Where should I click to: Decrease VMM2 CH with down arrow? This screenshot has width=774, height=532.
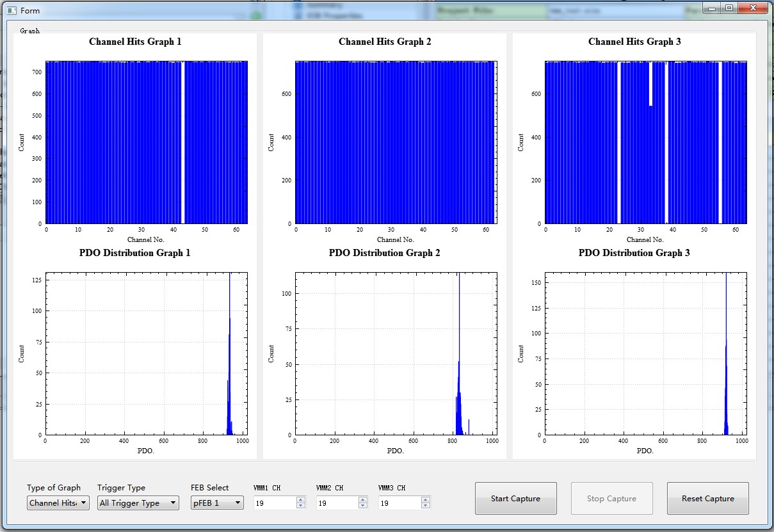click(363, 506)
